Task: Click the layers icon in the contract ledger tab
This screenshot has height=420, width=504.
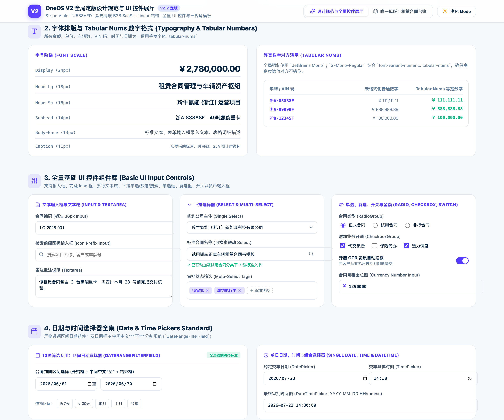Action: [375, 11]
